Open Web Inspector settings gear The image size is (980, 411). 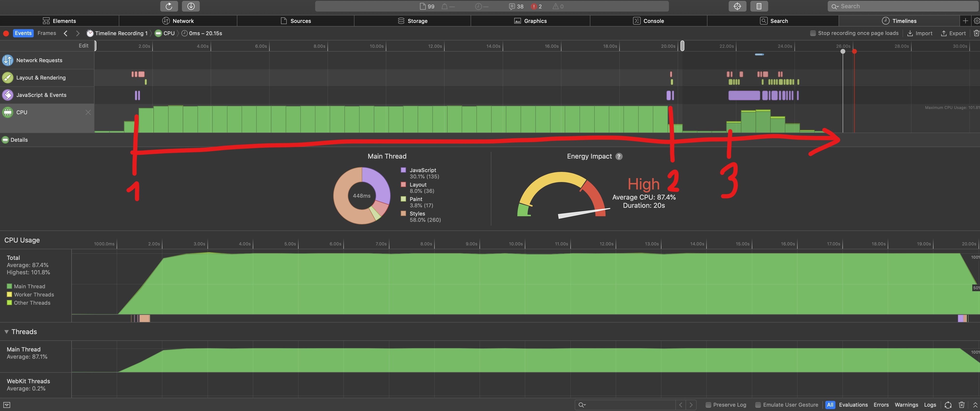(976, 21)
